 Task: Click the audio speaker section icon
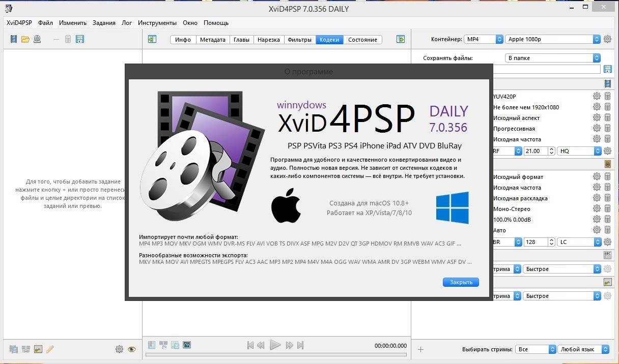click(x=607, y=164)
